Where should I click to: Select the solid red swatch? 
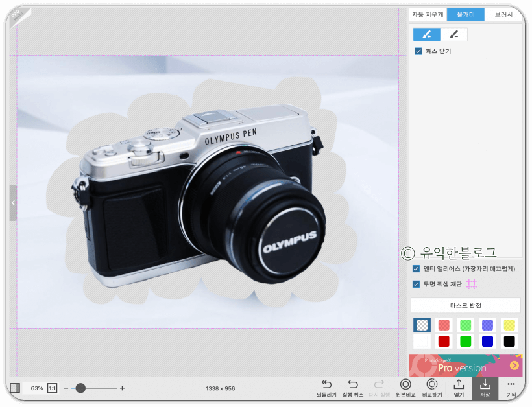pos(444,342)
